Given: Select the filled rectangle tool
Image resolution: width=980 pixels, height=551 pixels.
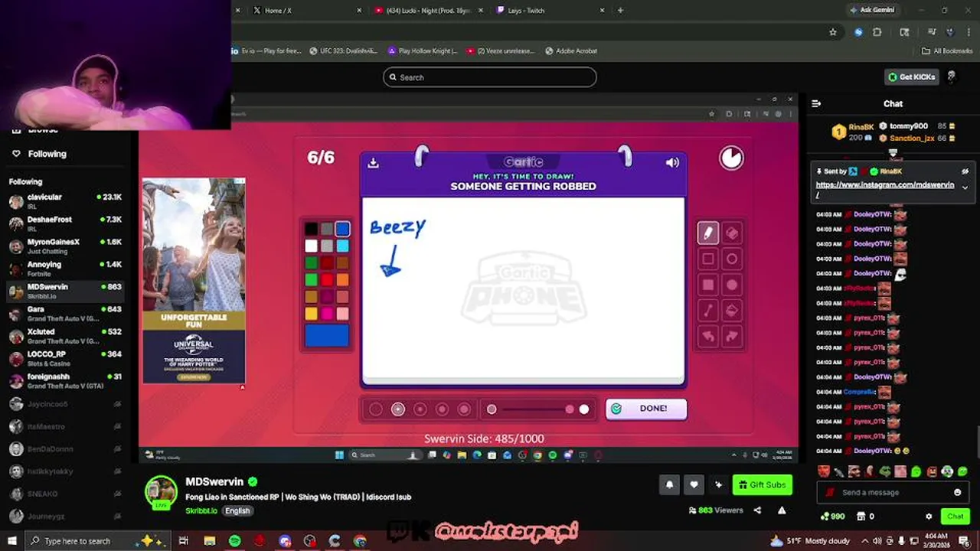Looking at the screenshot, I should (708, 285).
